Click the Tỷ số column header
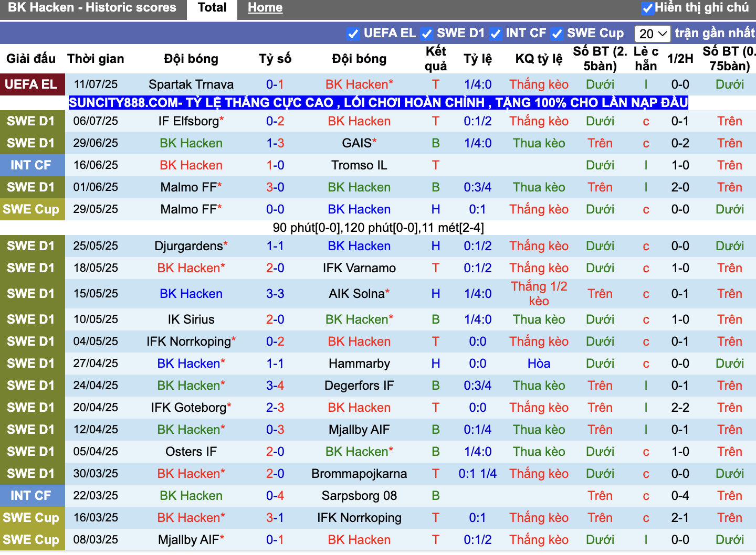 coord(275,59)
